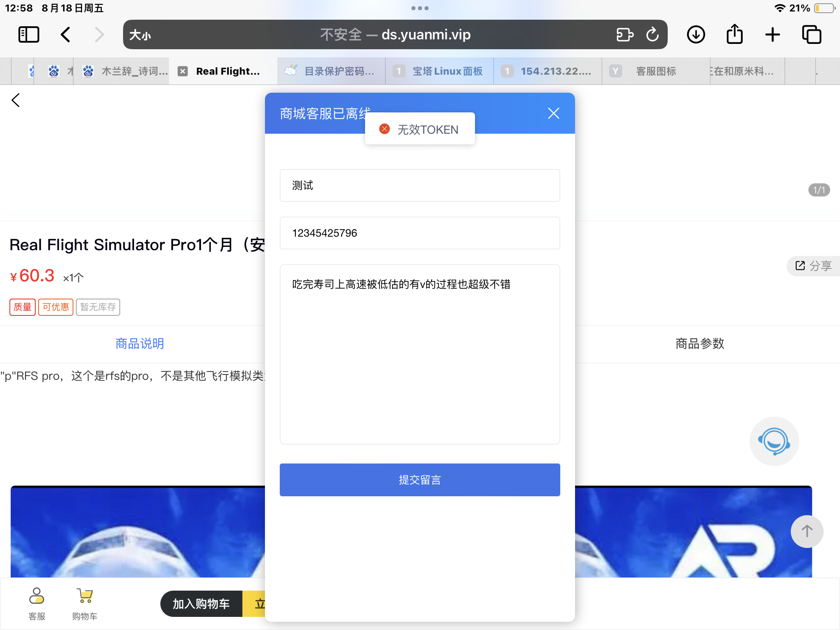
Task: Click the 提交留言 submit button
Action: click(x=420, y=480)
